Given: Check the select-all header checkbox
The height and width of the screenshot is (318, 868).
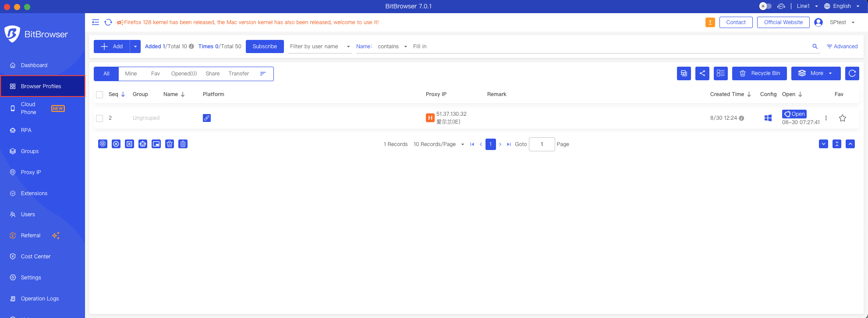Looking at the screenshot, I should [99, 95].
